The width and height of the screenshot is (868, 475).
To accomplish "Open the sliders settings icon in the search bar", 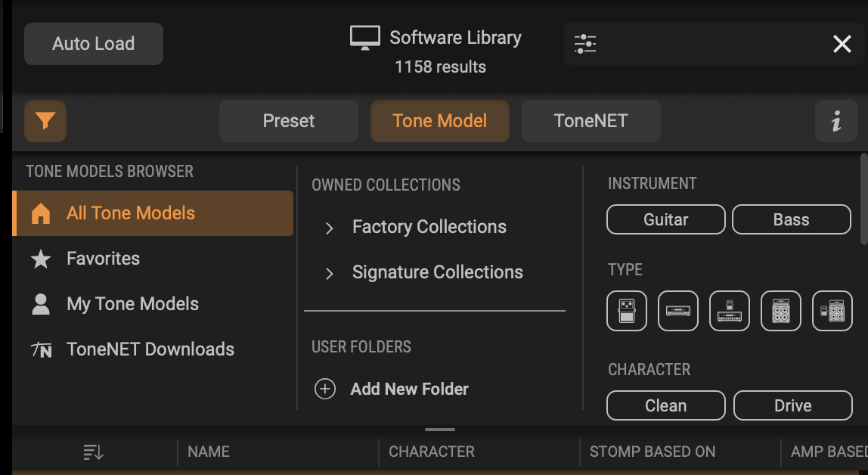I will pos(585,44).
